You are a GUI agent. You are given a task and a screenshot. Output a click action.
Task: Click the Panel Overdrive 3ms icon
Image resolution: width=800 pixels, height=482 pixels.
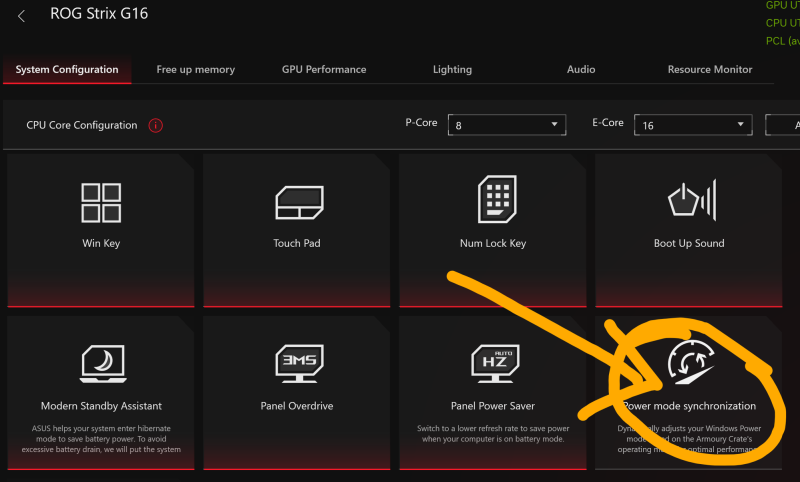click(x=299, y=363)
